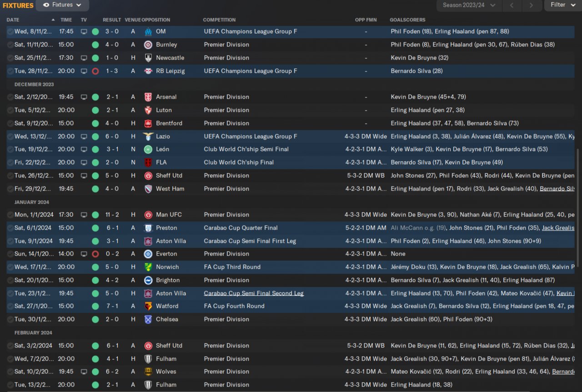Click the FLA club badge
582x392 pixels.
tap(148, 162)
